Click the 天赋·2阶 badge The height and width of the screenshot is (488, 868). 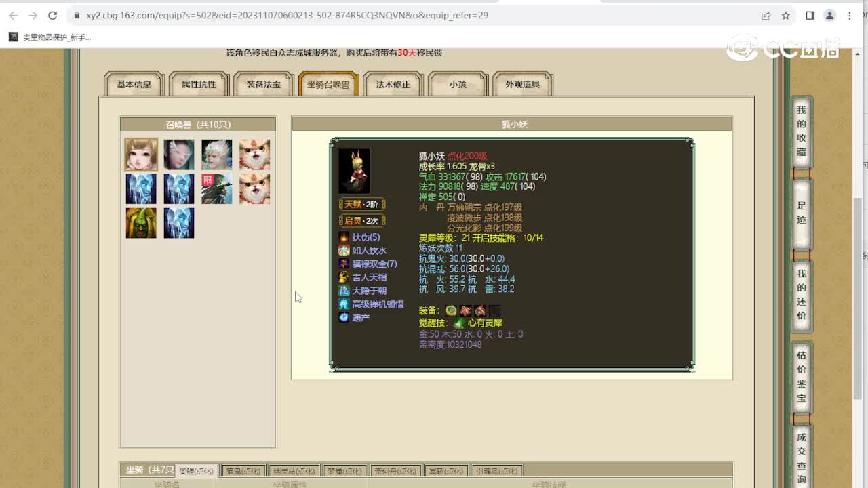point(362,204)
